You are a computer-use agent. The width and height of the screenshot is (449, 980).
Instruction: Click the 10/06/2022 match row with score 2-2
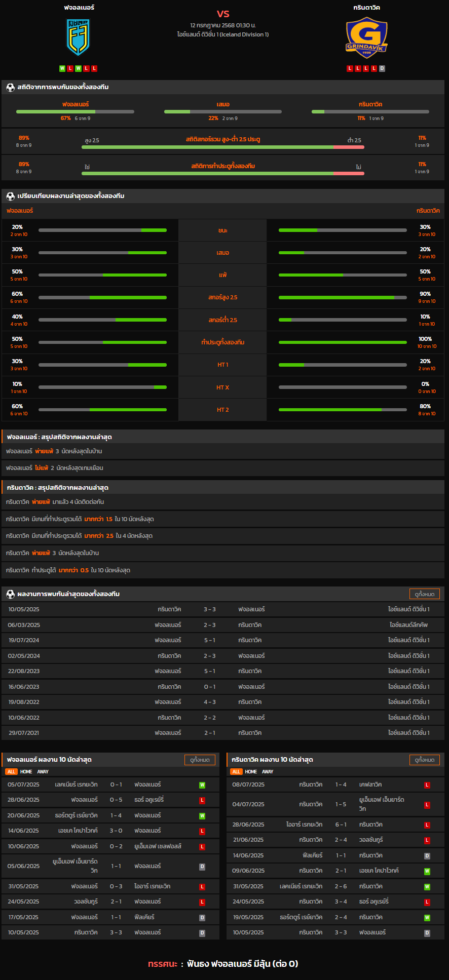pyautogui.click(x=223, y=718)
